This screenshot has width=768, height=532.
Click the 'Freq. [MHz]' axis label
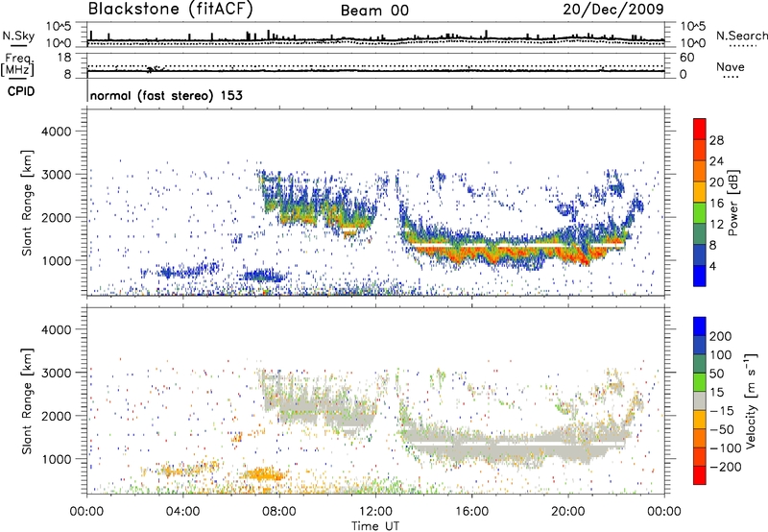18,64
